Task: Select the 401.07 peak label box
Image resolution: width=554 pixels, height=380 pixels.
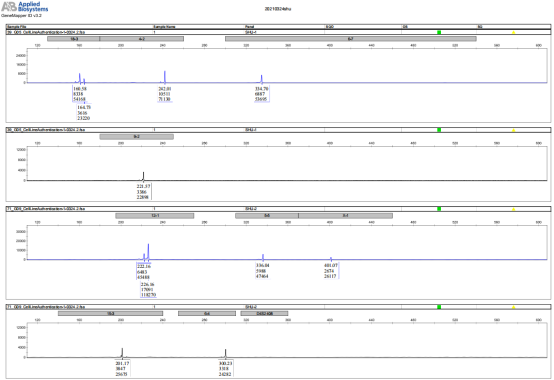Action: point(331,271)
